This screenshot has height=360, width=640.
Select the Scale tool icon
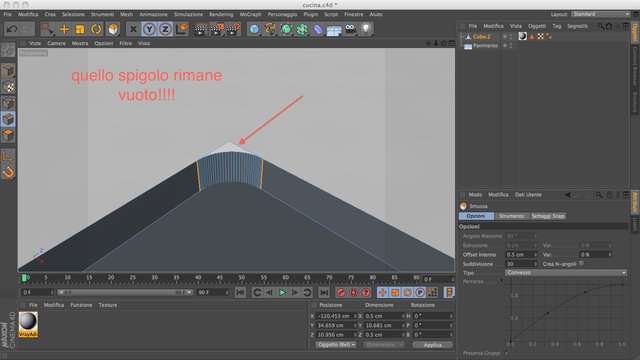point(80,29)
